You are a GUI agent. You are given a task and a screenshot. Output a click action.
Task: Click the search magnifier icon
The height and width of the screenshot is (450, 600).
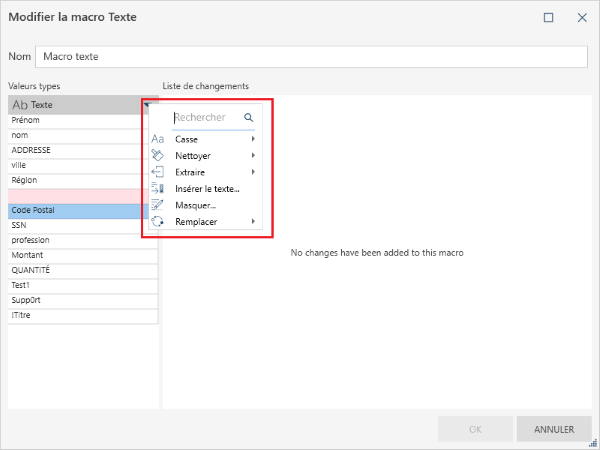pos(249,117)
